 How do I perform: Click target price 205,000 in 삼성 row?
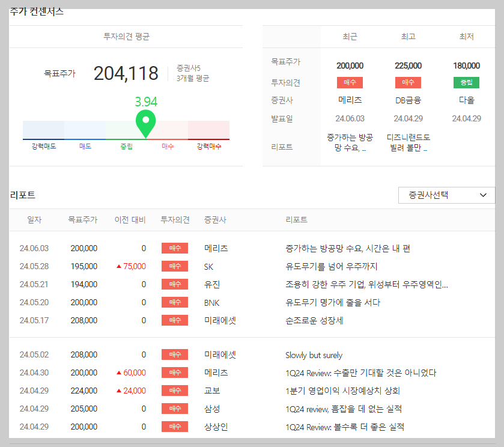84,409
